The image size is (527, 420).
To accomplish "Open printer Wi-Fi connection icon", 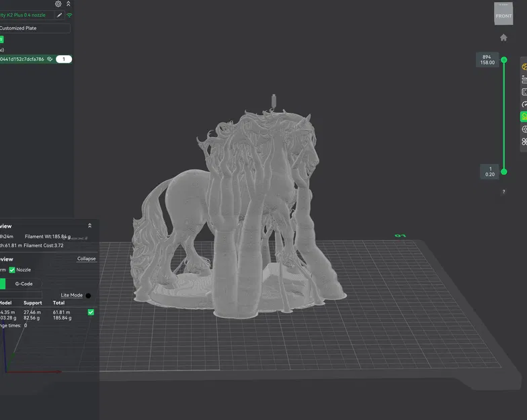I will [69, 15].
